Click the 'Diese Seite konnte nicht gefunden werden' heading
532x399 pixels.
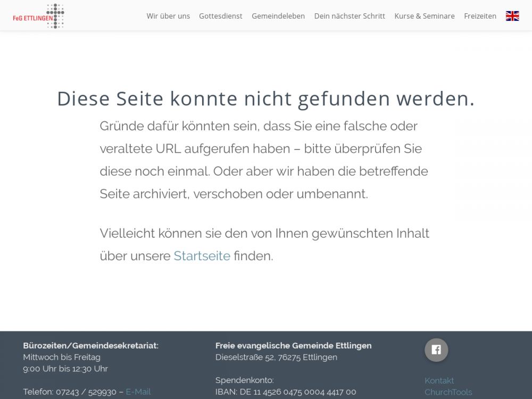265,99
